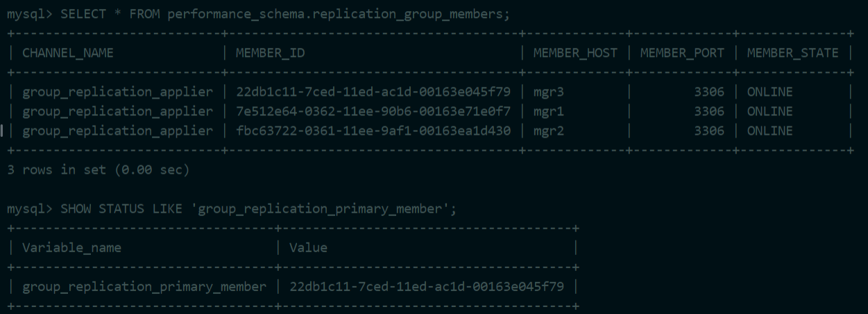Click the CHANNEL_NAME column header

68,53
